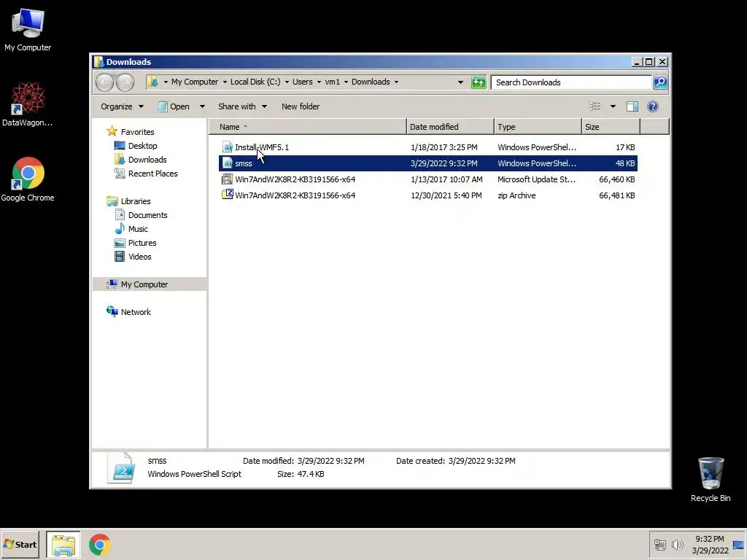The width and height of the screenshot is (747, 560).
Task: Navigate to vm1 in the breadcrumb
Action: pyautogui.click(x=332, y=82)
